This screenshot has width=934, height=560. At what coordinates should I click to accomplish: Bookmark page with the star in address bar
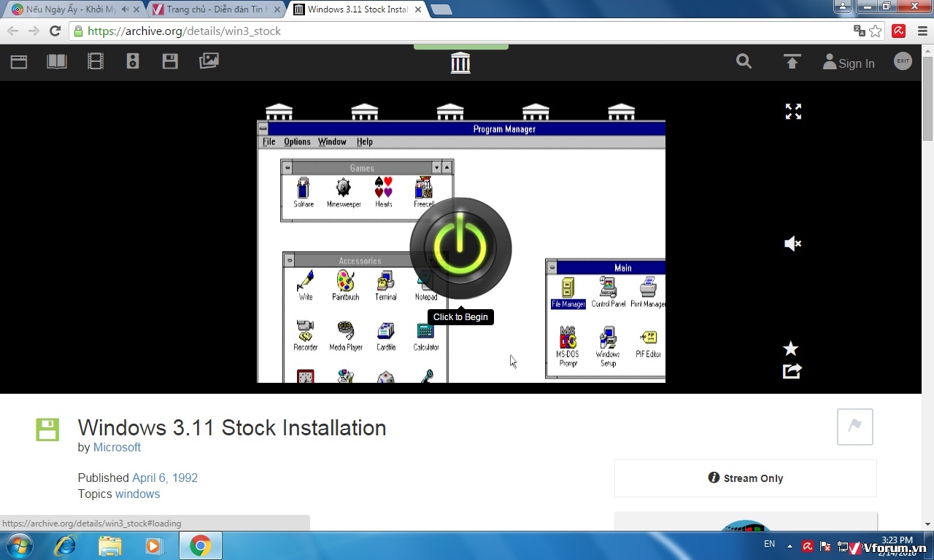[876, 31]
